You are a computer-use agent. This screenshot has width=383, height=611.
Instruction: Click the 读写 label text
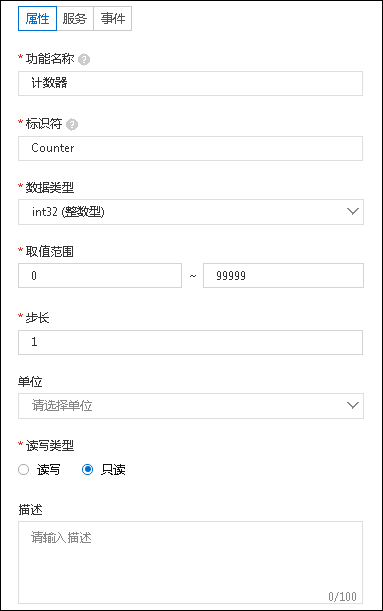48,470
